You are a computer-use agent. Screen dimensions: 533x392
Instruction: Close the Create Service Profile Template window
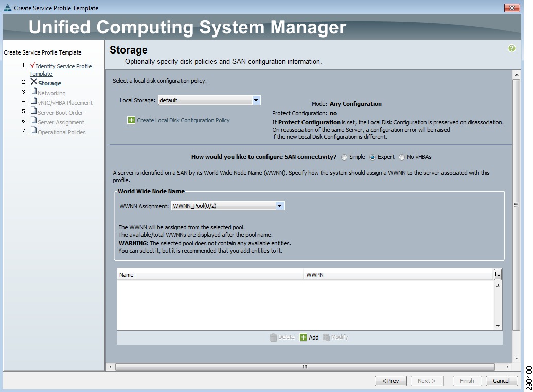[x=512, y=8]
